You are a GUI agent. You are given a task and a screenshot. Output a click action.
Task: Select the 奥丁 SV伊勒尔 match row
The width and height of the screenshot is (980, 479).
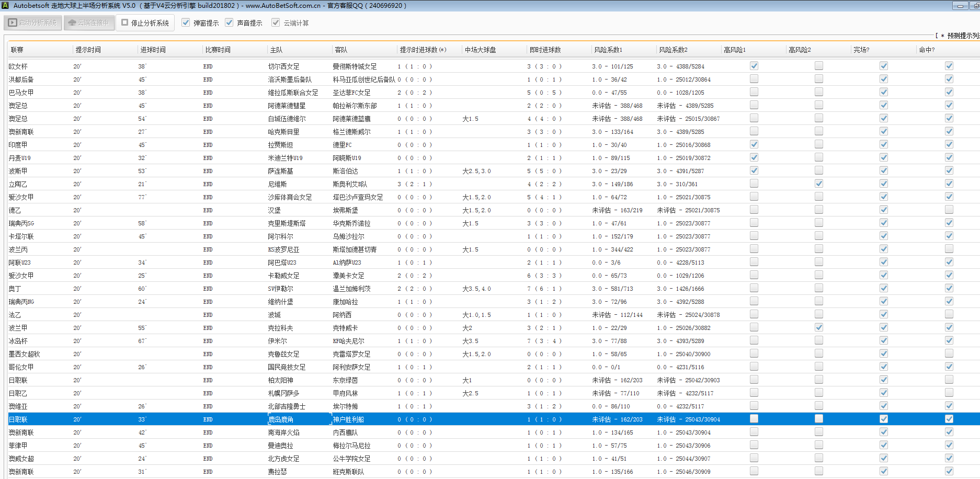[x=280, y=289]
